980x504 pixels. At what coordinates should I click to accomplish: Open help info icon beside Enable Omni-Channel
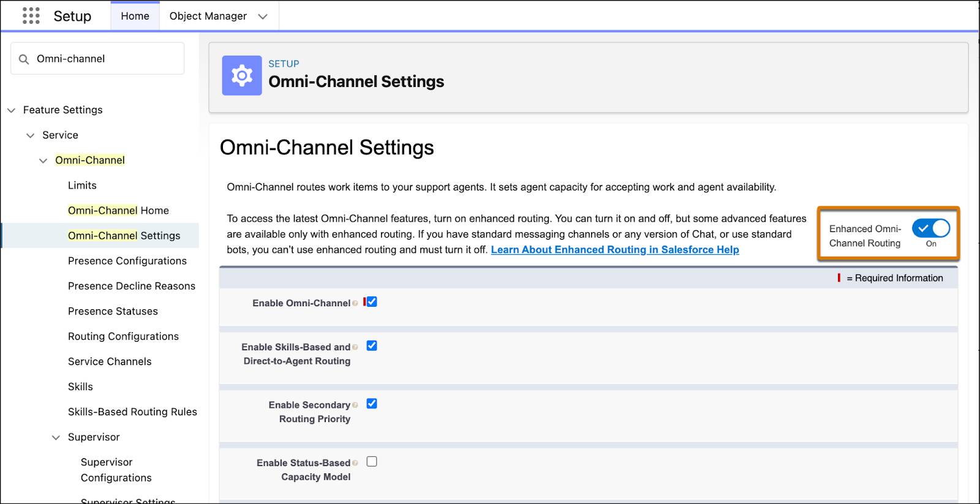point(355,303)
